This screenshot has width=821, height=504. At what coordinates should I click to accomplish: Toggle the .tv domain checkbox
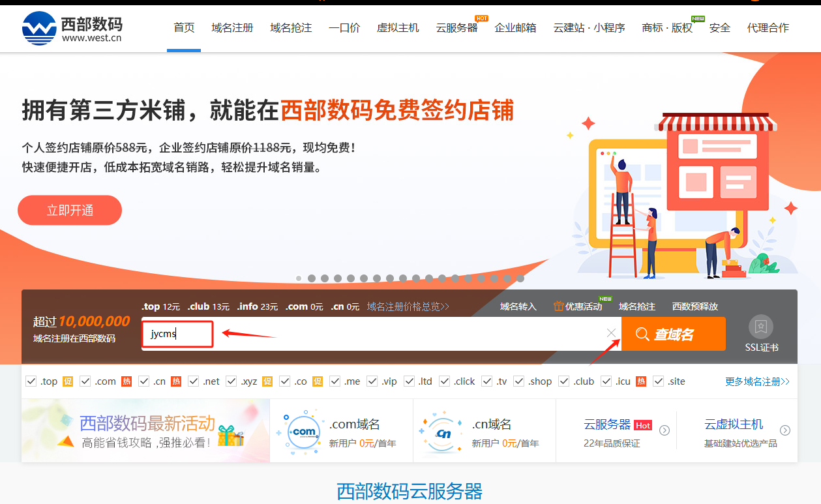coord(487,381)
